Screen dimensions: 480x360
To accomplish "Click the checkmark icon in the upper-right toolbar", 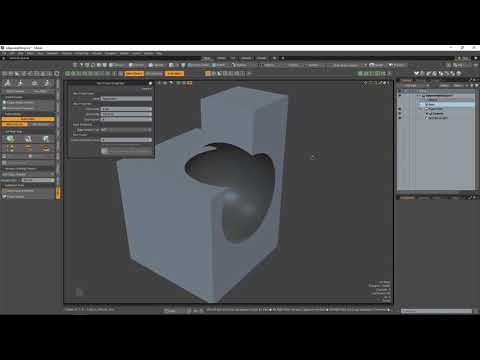I will pyautogui.click(x=416, y=73).
